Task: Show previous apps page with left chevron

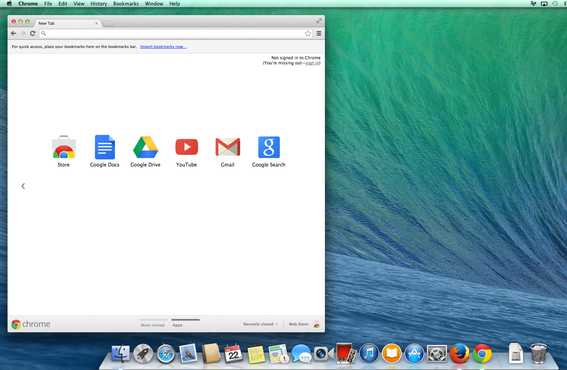Action: tap(23, 186)
